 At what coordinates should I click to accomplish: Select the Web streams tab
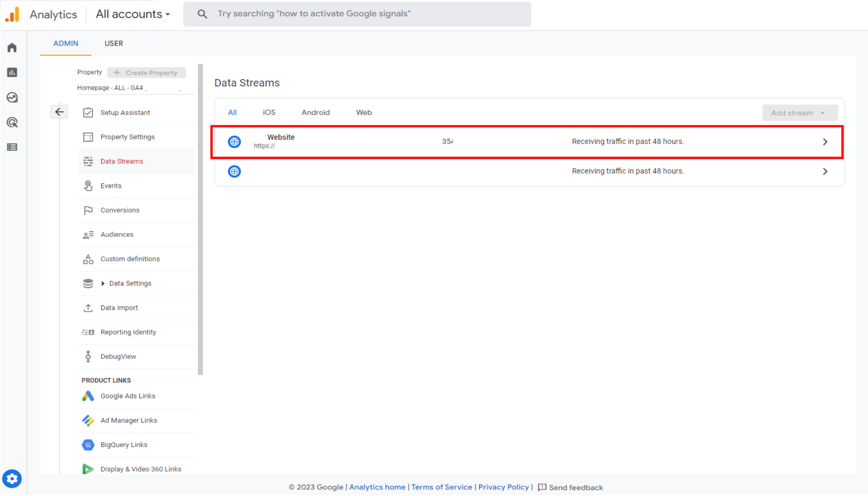point(364,112)
